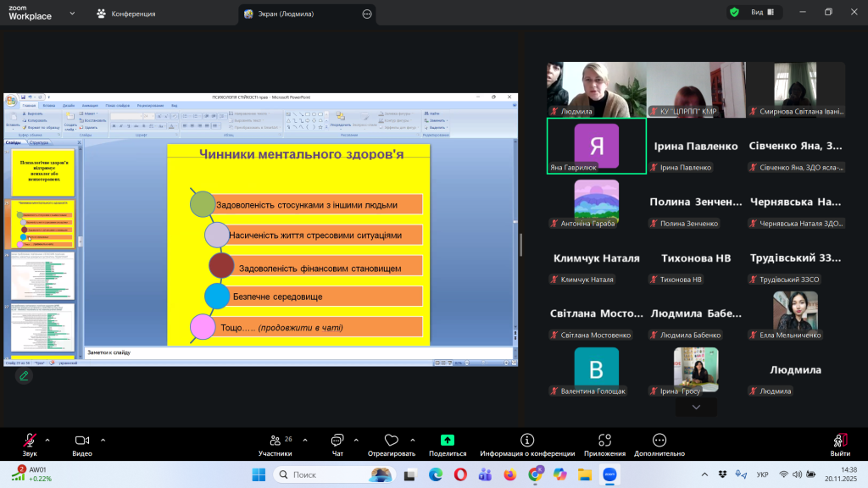Turn on camera with the Видео button
This screenshot has height=488, width=868.
[x=82, y=441]
